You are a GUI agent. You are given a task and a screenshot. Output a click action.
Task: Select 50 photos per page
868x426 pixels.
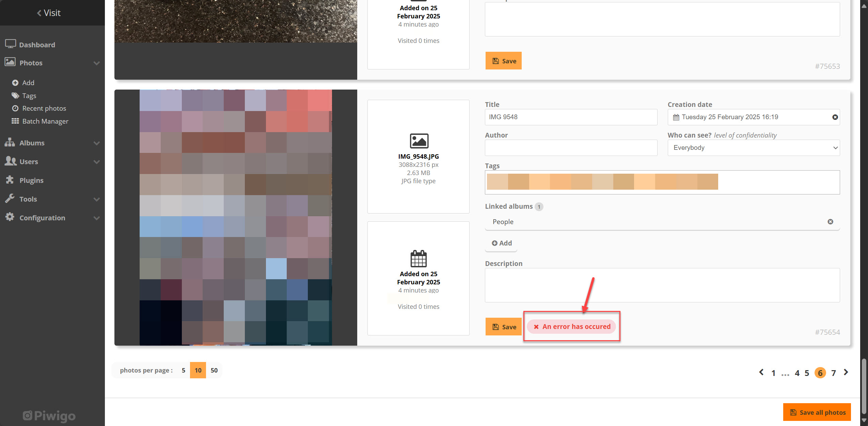tap(214, 370)
